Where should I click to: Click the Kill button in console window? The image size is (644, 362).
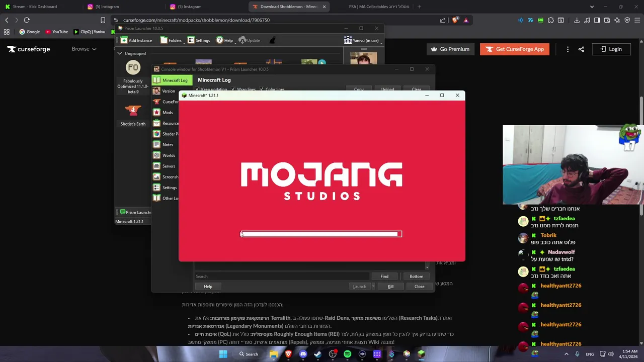pos(390,286)
